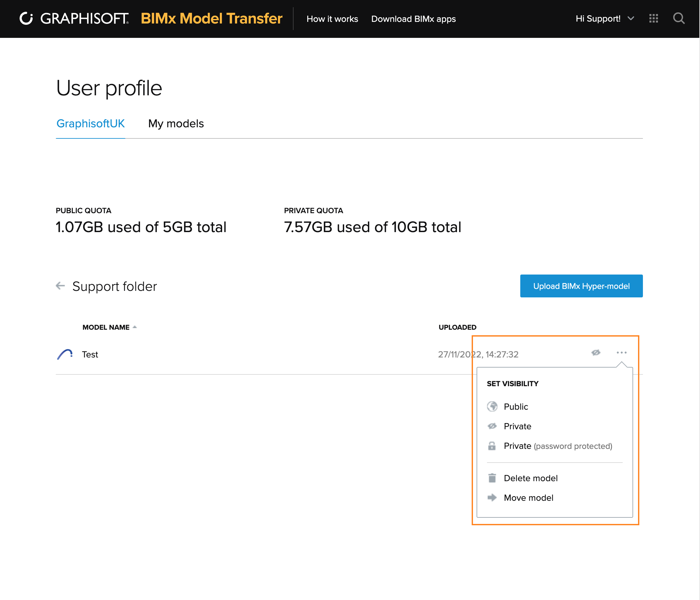The image size is (700, 600).
Task: Open the Test model name
Action: tap(90, 354)
